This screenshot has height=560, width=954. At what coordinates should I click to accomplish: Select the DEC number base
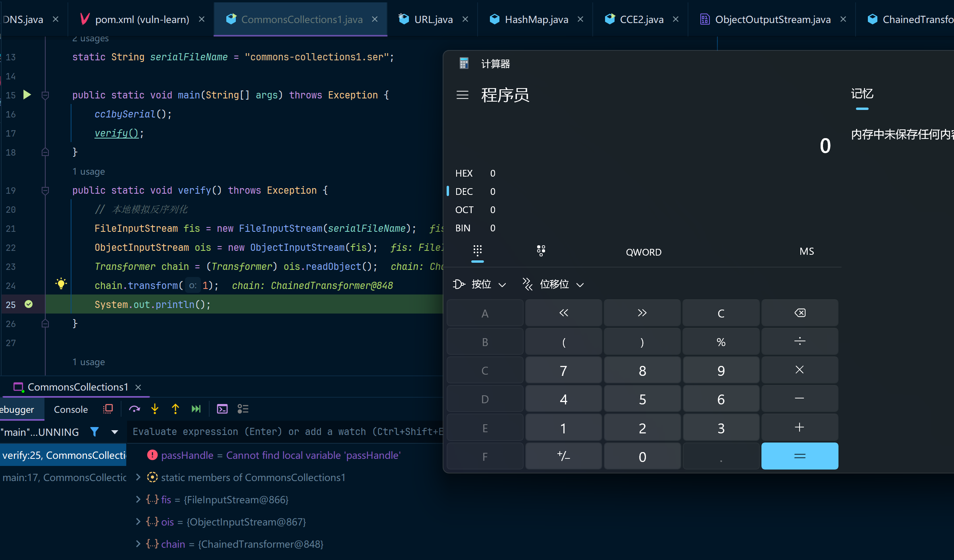point(476,192)
